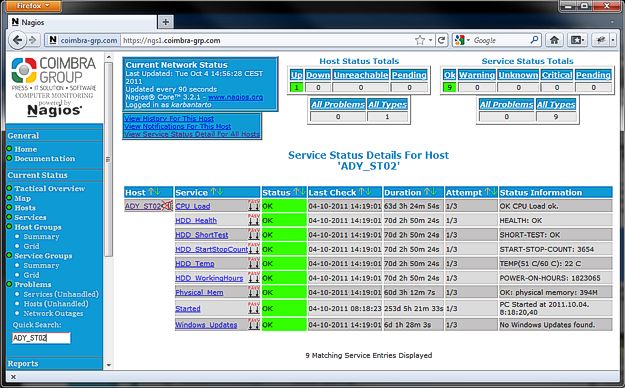Open Services (Unhandled) under Problems
Viewport: 625px width, 388px height.
pos(61,294)
